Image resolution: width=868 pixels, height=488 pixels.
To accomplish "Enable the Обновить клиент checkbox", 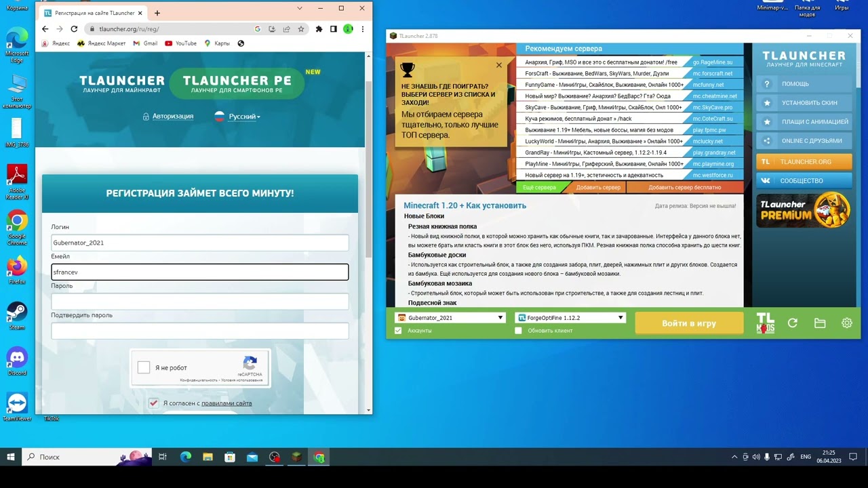I will tap(519, 331).
